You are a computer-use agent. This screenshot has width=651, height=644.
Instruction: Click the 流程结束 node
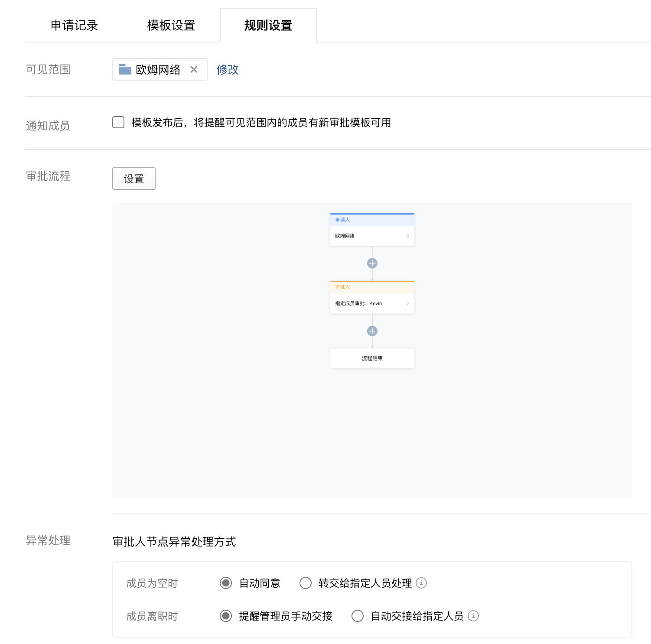372,358
